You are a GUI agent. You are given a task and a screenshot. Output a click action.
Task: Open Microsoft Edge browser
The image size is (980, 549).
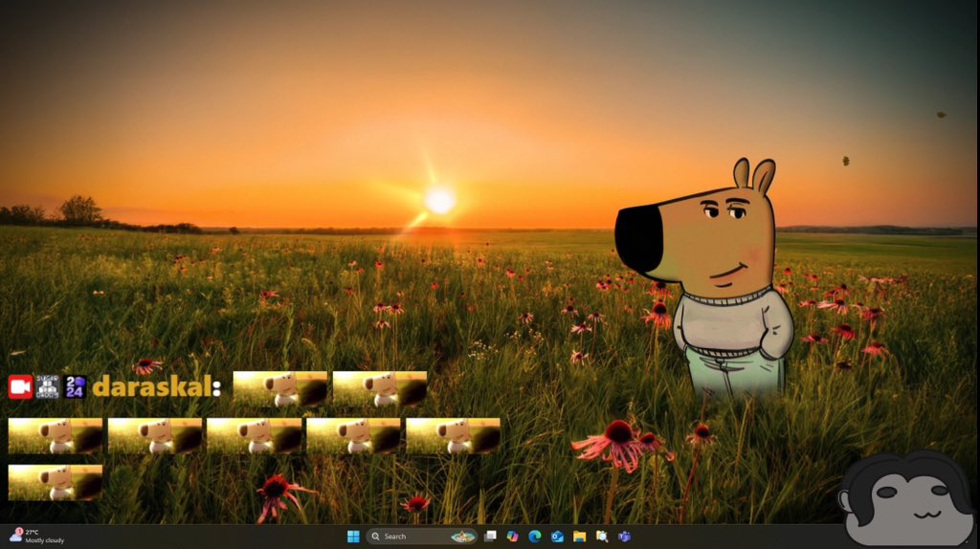click(x=535, y=537)
